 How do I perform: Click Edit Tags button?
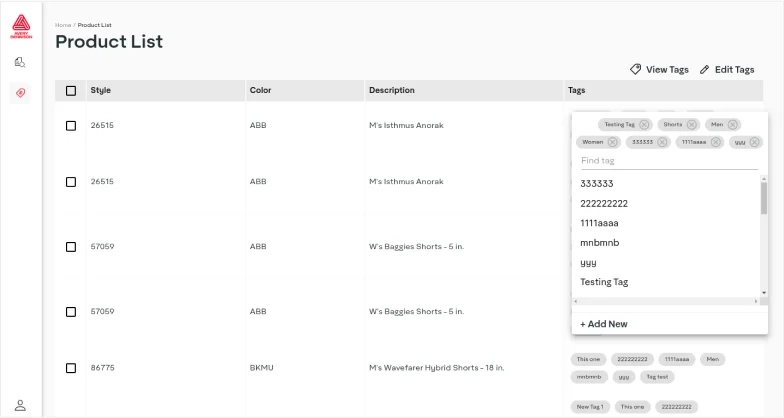pyautogui.click(x=727, y=70)
